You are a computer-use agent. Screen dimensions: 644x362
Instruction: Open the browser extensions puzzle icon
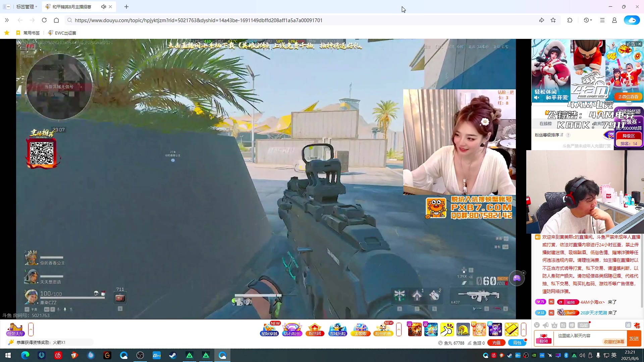pos(570,20)
